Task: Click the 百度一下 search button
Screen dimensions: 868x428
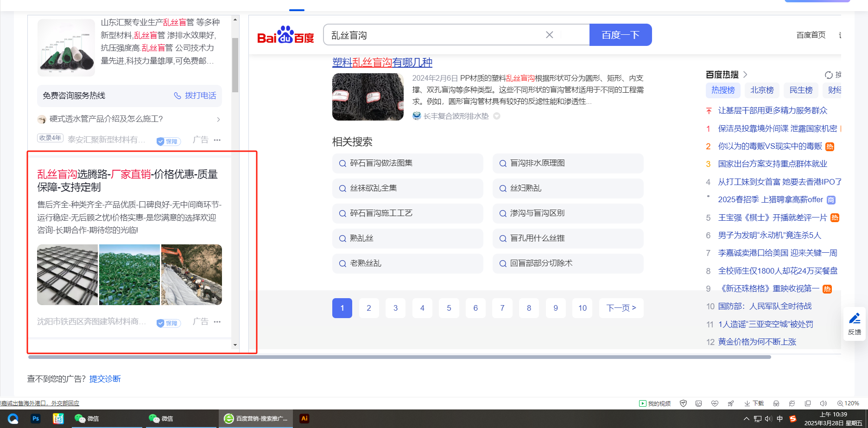Action: (621, 35)
